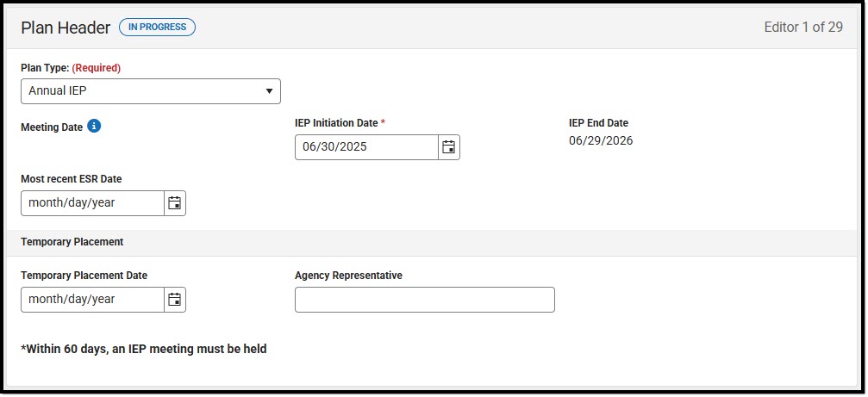Click the Editor 1 of 29 indicator
Image resolution: width=868 pixels, height=397 pixels.
(x=803, y=27)
